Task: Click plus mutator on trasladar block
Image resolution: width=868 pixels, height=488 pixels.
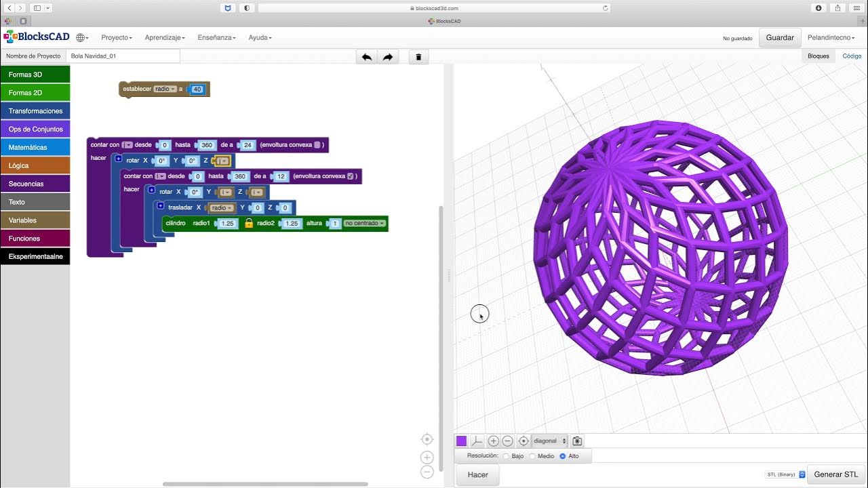Action: (x=160, y=205)
